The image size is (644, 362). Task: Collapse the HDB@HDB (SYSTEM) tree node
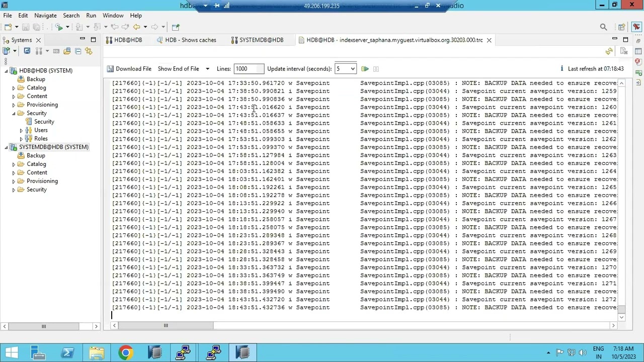coord(7,71)
